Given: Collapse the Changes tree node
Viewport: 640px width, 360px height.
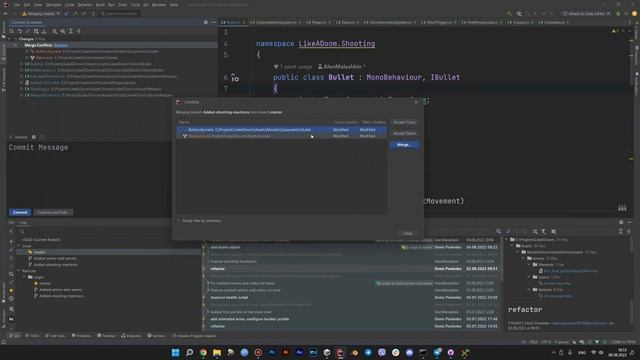Looking at the screenshot, I should pos(9,39).
